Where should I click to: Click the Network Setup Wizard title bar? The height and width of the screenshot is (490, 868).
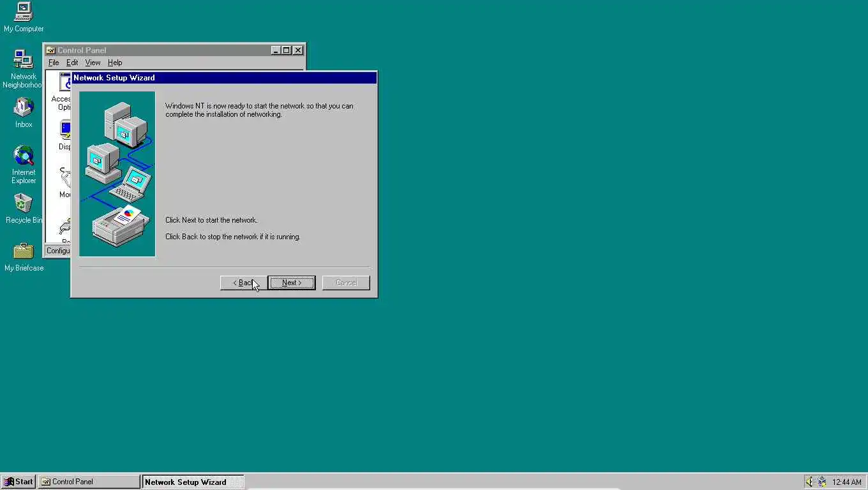point(224,78)
